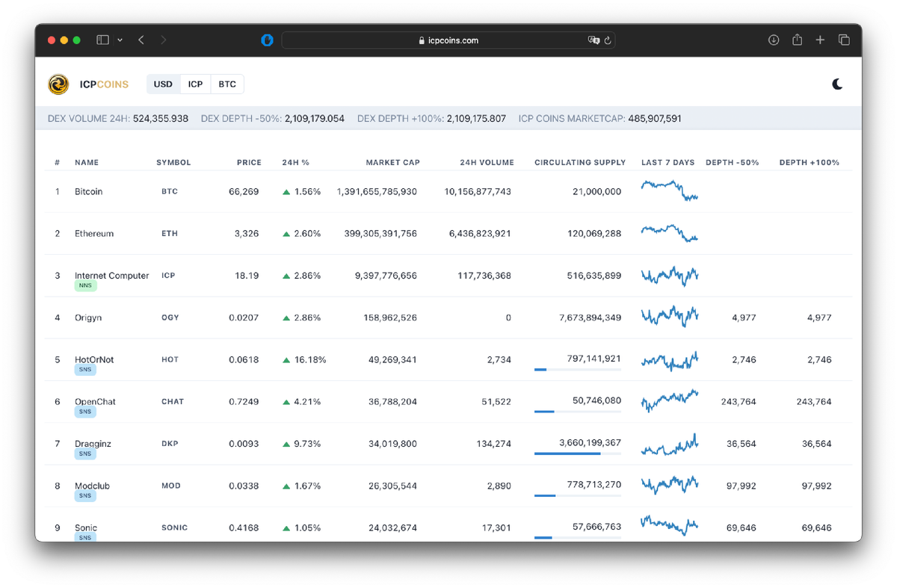The height and width of the screenshot is (588, 897).
Task: Click the lock icon before icpcoins.com
Action: 422,40
